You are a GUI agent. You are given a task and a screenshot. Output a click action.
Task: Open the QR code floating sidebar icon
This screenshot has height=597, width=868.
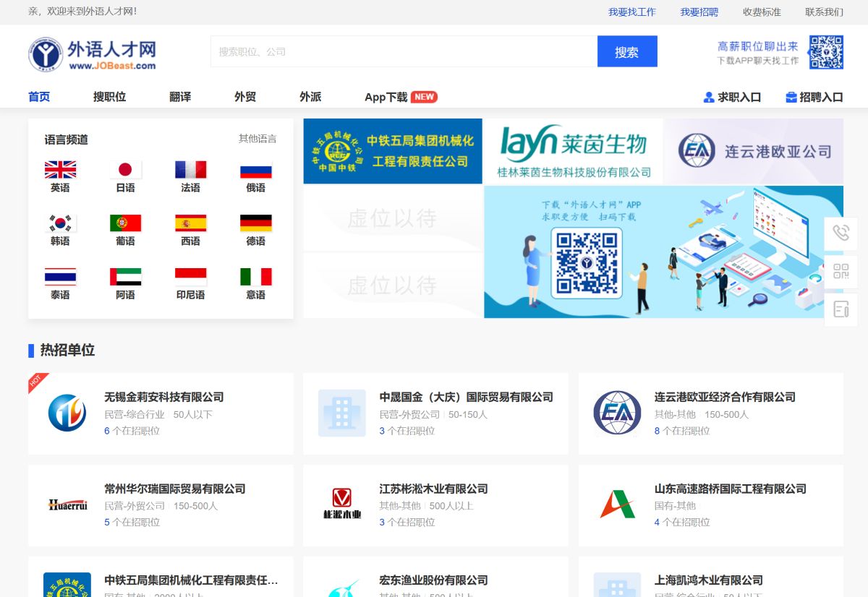coord(841,272)
